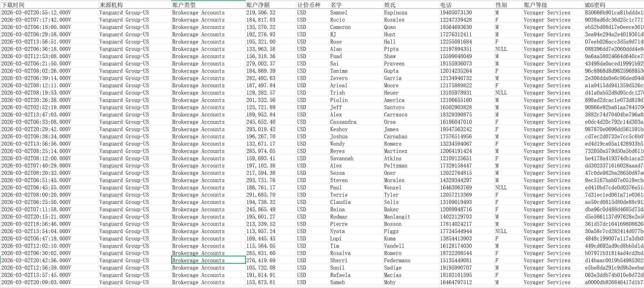Click the surname cell Pipta

point(411,49)
